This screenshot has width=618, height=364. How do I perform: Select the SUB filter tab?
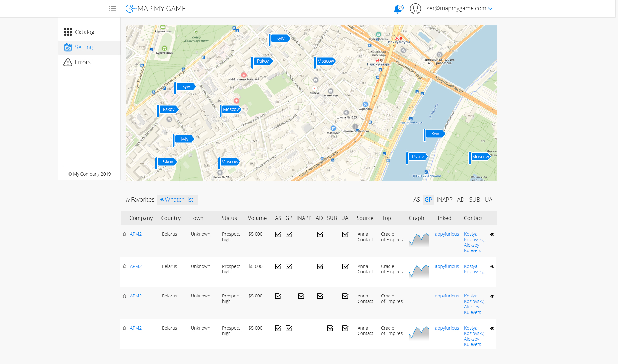pos(474,200)
